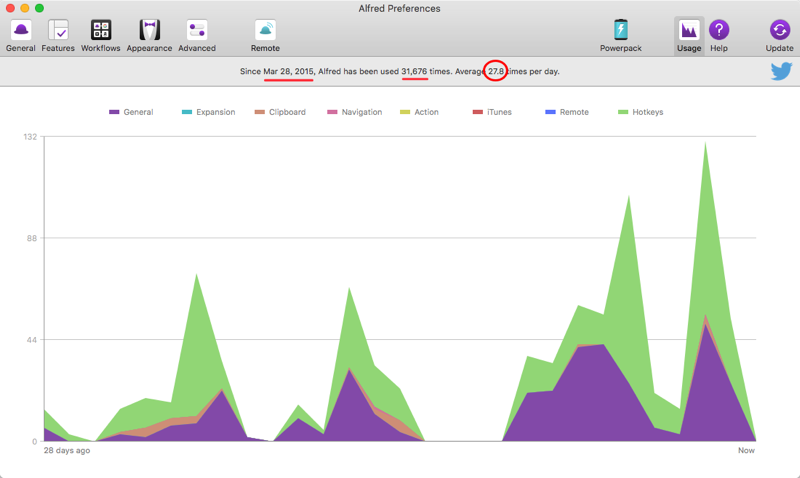
Task: Click the '28 days ago' axis label
Action: [67, 450]
